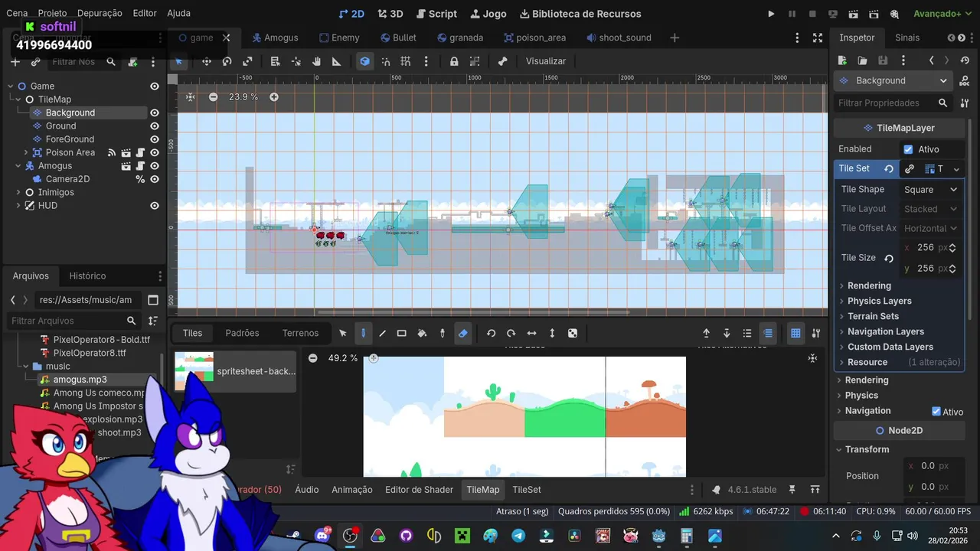Switch to the Sinais tab
The height and width of the screenshot is (551, 980).
coord(907,37)
